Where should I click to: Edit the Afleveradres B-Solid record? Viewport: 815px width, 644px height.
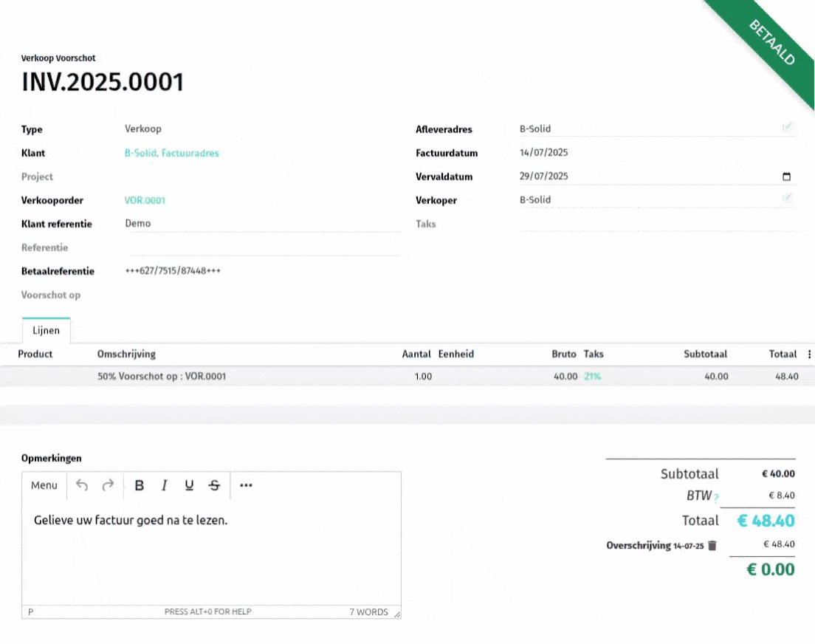click(788, 127)
